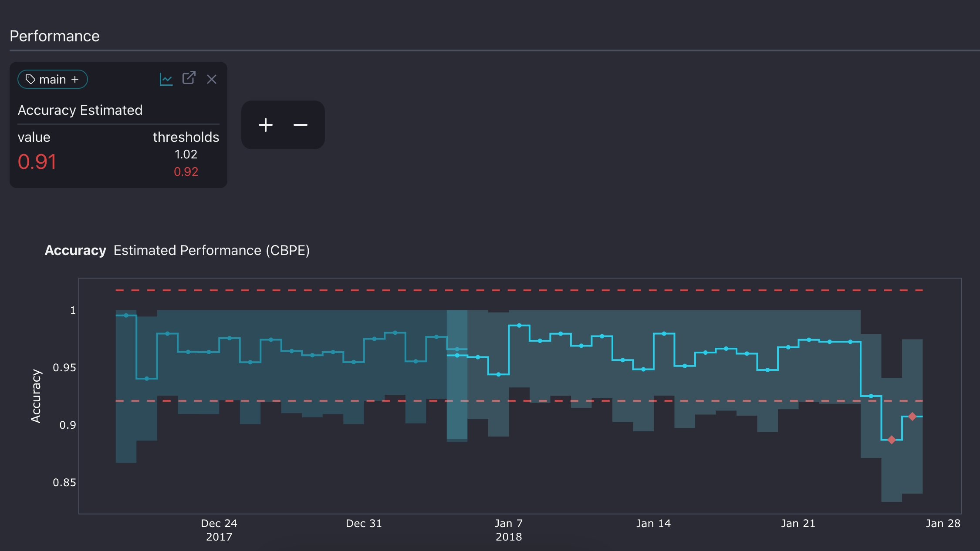Open the metric in a new window icon
The image size is (980, 551).
(189, 78)
